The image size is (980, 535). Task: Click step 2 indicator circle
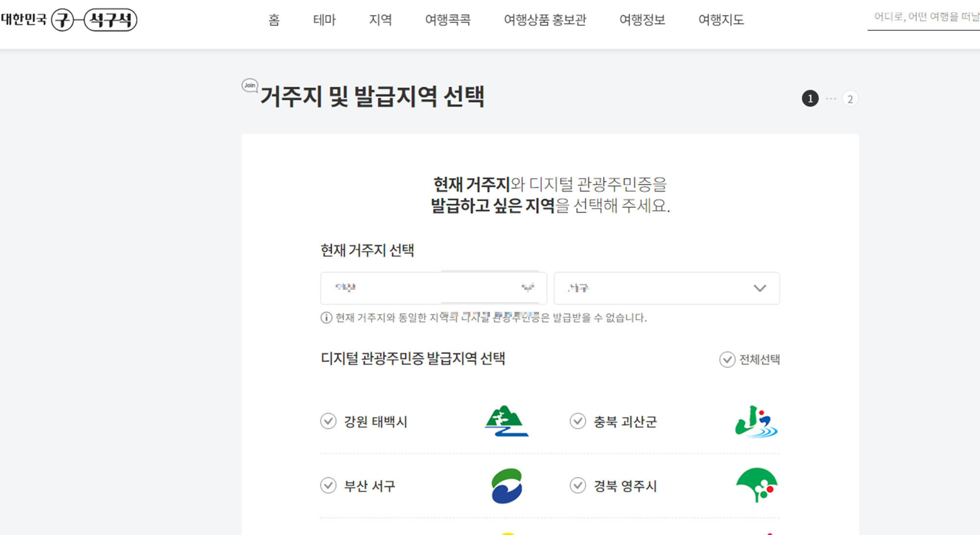[x=850, y=99]
